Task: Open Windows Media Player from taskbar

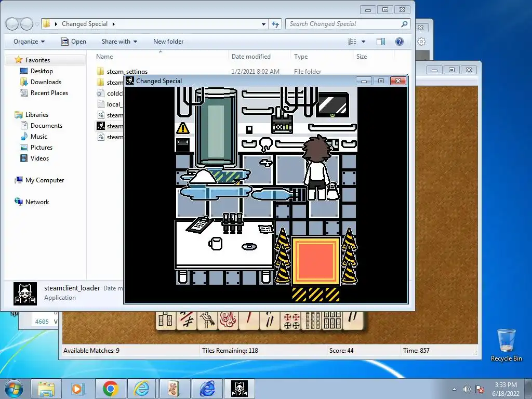Action: click(77, 389)
